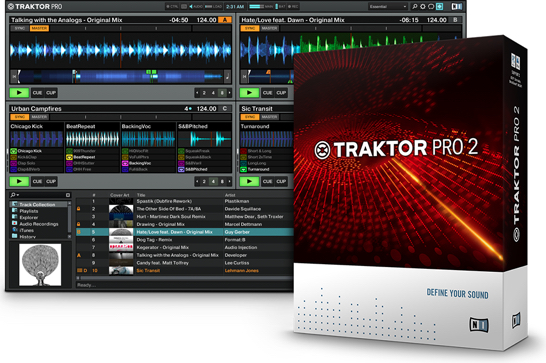Trigger BeatRepeat yellow sample cell
The height and width of the screenshot is (363, 546).
tap(69, 157)
